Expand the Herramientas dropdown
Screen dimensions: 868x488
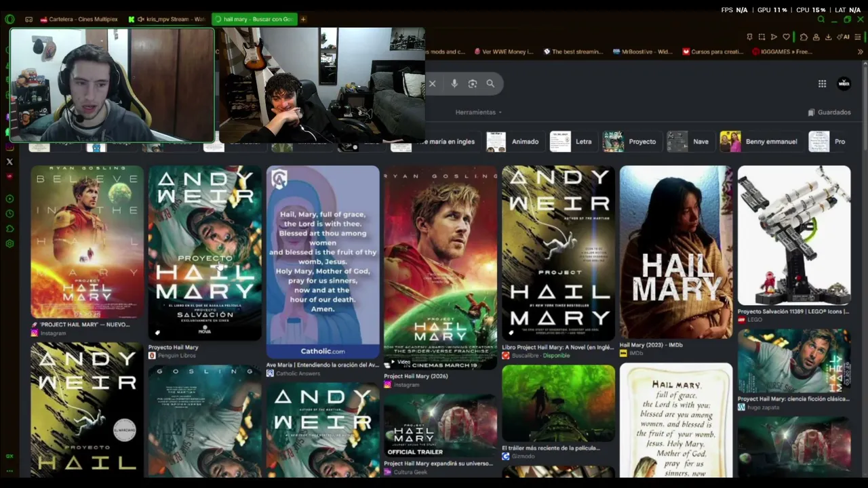479,112
